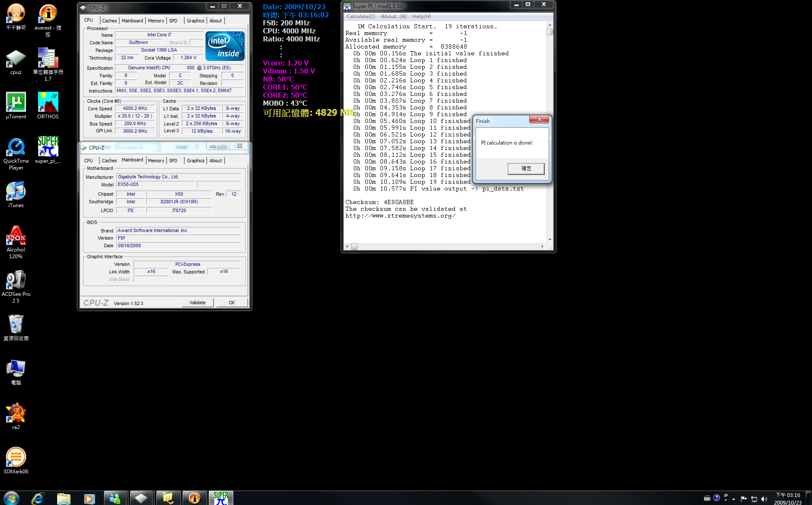Open About...(A) menu in Super PI
This screenshot has width=812, height=505.
(394, 16)
